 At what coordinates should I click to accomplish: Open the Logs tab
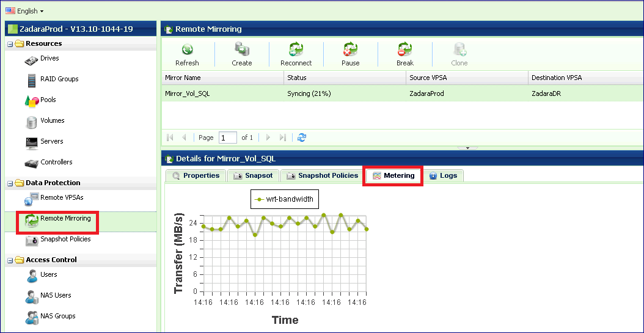[443, 176]
